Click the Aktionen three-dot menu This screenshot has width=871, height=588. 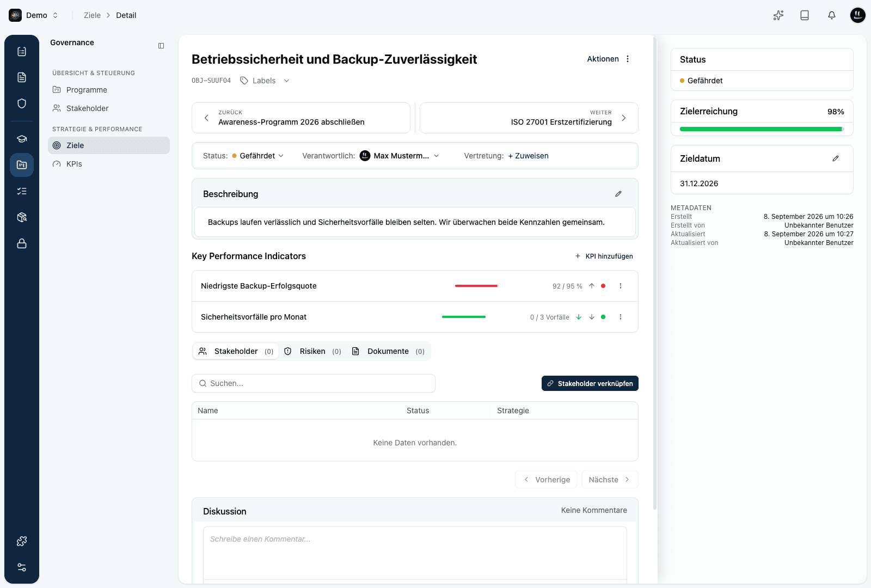click(x=628, y=59)
